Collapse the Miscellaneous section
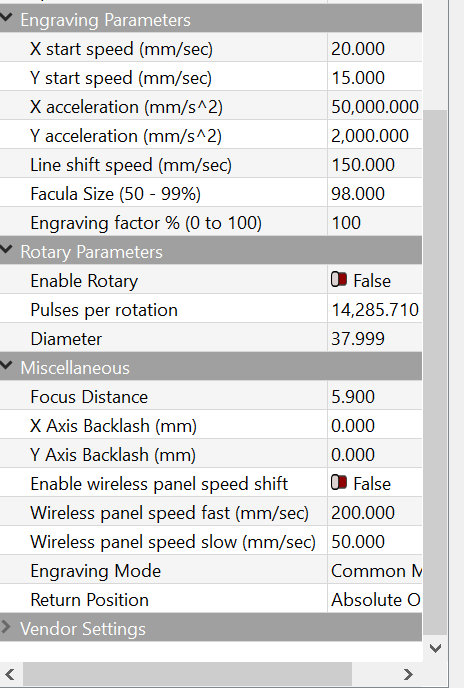The height and width of the screenshot is (688, 464). (x=6, y=366)
